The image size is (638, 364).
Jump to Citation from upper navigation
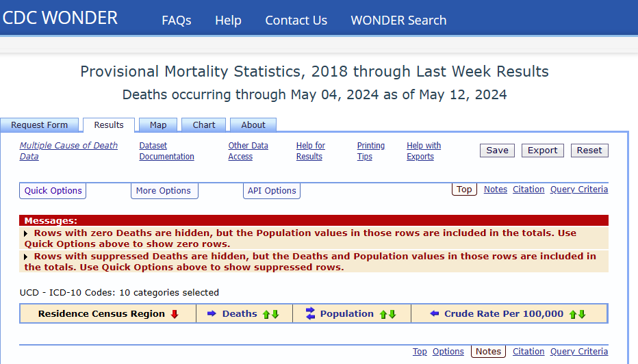[x=528, y=190]
